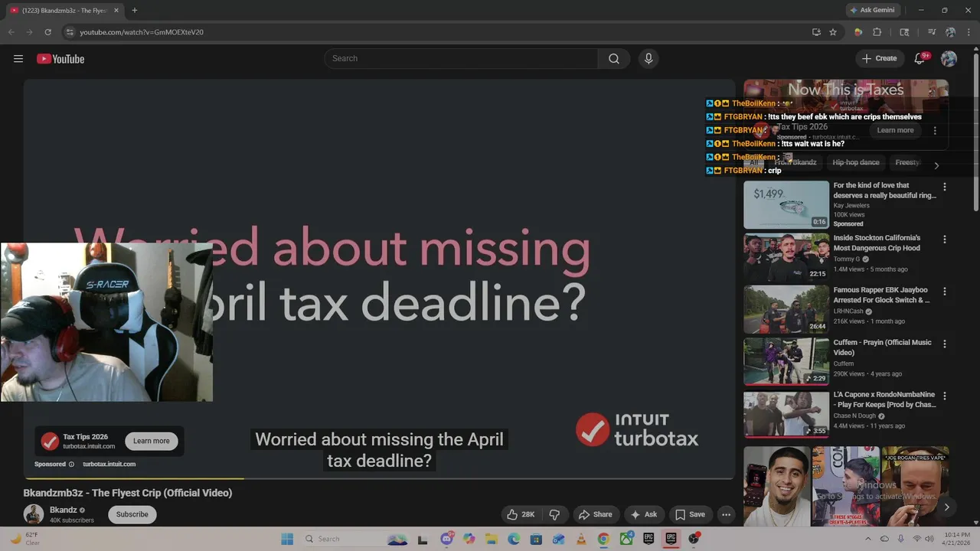Go back in Chrome
Screen dimensions: 980x551
pos(11,32)
